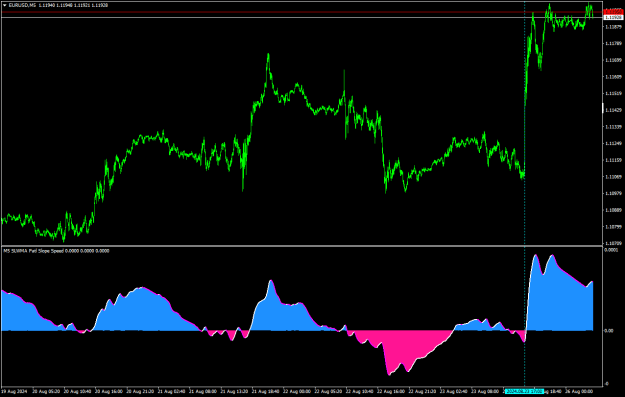Click the 21 Aug 18:40 time label

click(265, 391)
